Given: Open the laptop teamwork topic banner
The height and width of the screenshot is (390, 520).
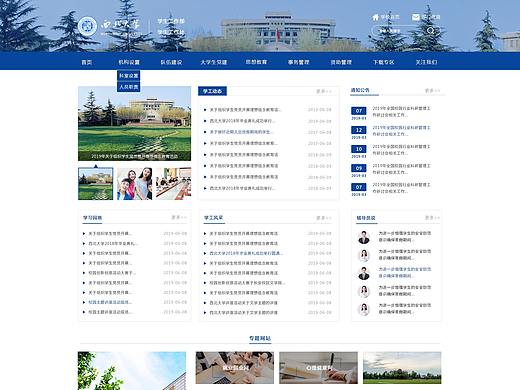Looking at the screenshot, I should pos(235,368).
